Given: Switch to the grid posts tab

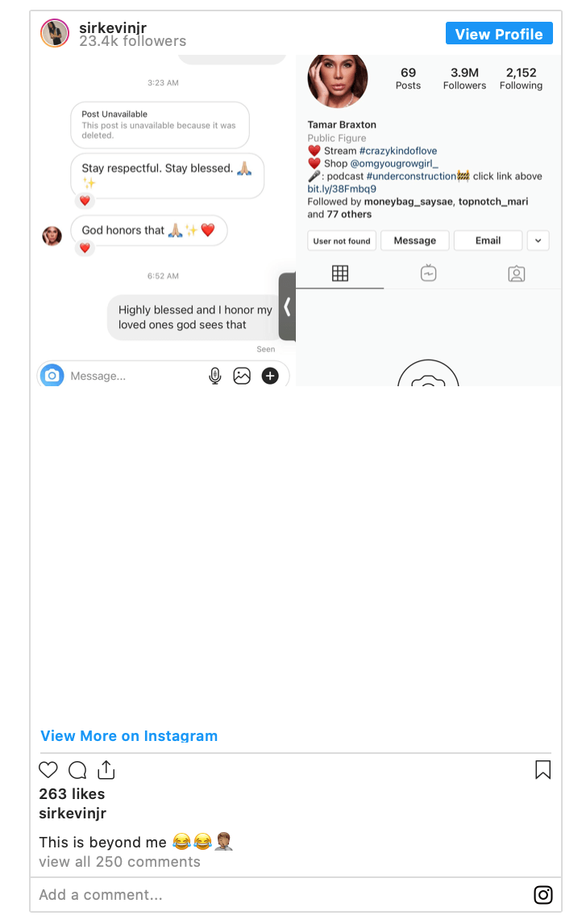Looking at the screenshot, I should (340, 273).
